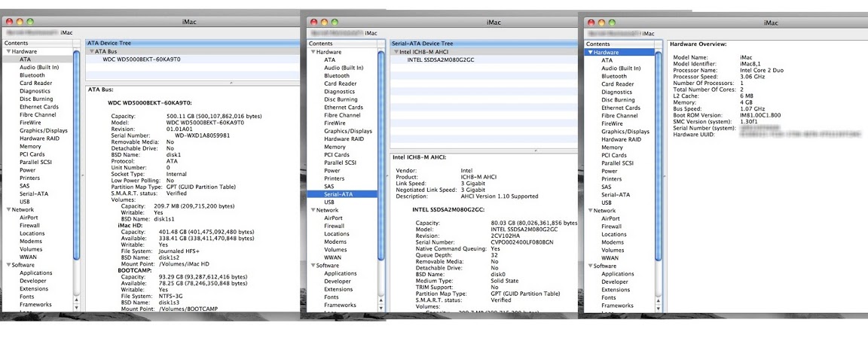Image resolution: width=868 pixels, height=344 pixels.
Task: Select highlighted Hardware row in Hardware Overview window
Action: click(x=619, y=52)
